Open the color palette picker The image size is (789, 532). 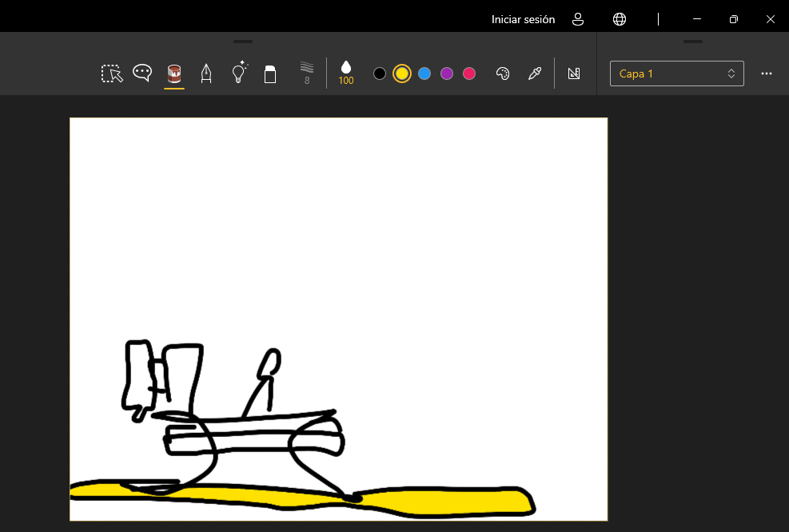[x=503, y=73]
